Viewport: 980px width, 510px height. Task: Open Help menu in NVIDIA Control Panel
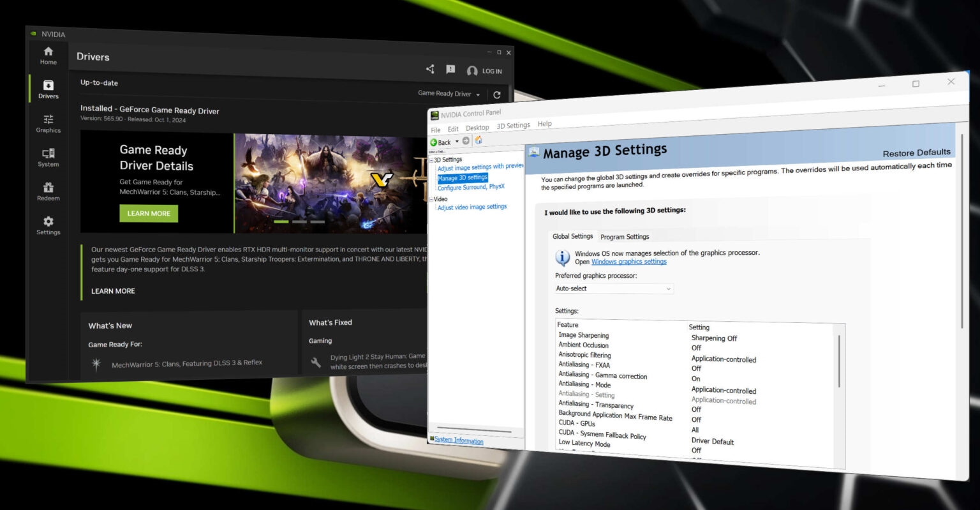pyautogui.click(x=545, y=124)
